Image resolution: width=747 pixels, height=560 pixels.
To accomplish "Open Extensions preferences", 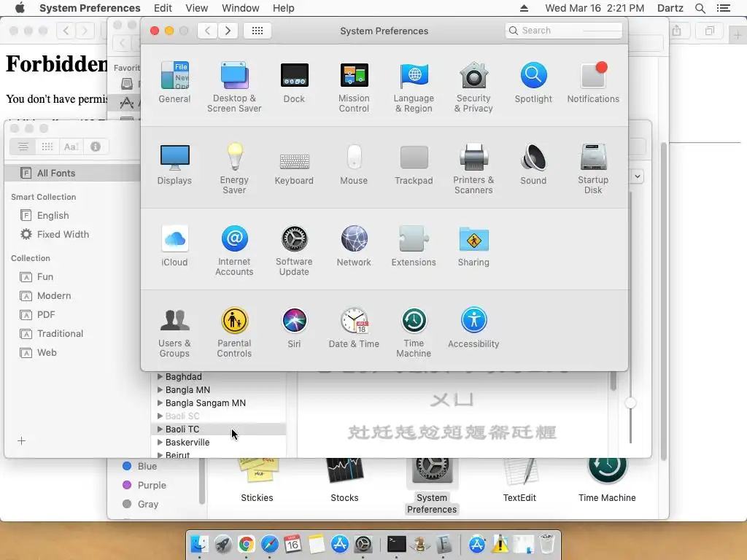I will [x=414, y=246].
